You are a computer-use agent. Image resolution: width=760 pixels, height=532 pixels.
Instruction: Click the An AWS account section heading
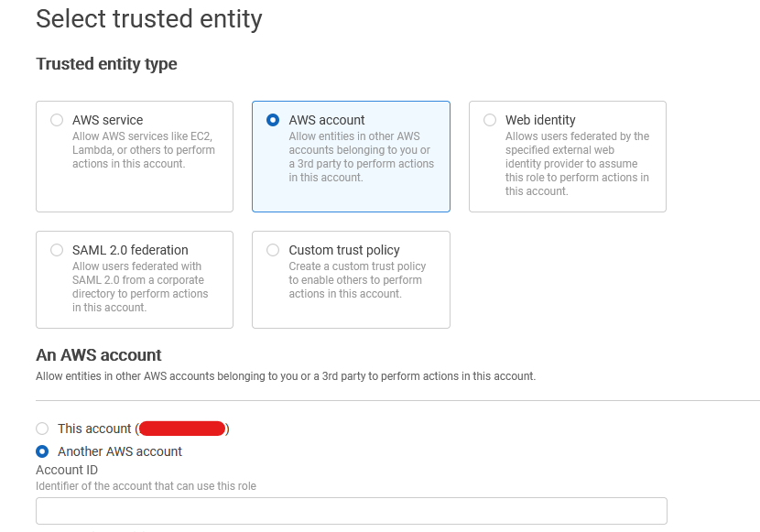97,355
